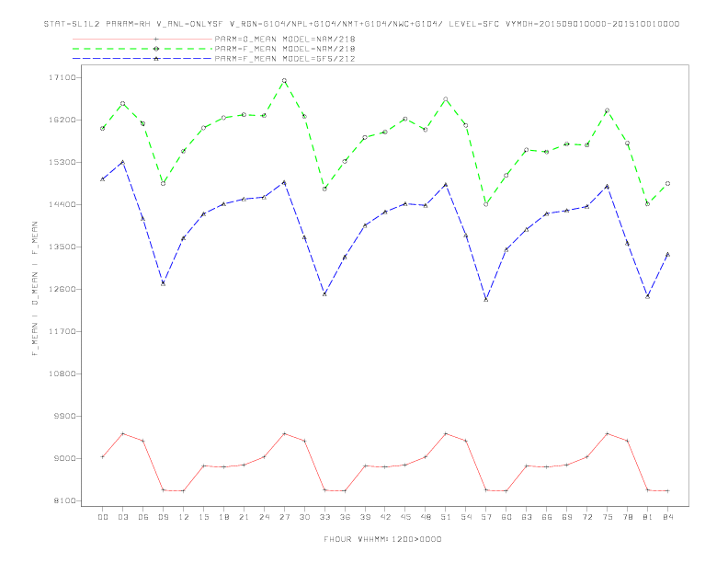Click red observed mean marker at hour 51
This screenshot has width=728, height=563.
tap(446, 433)
